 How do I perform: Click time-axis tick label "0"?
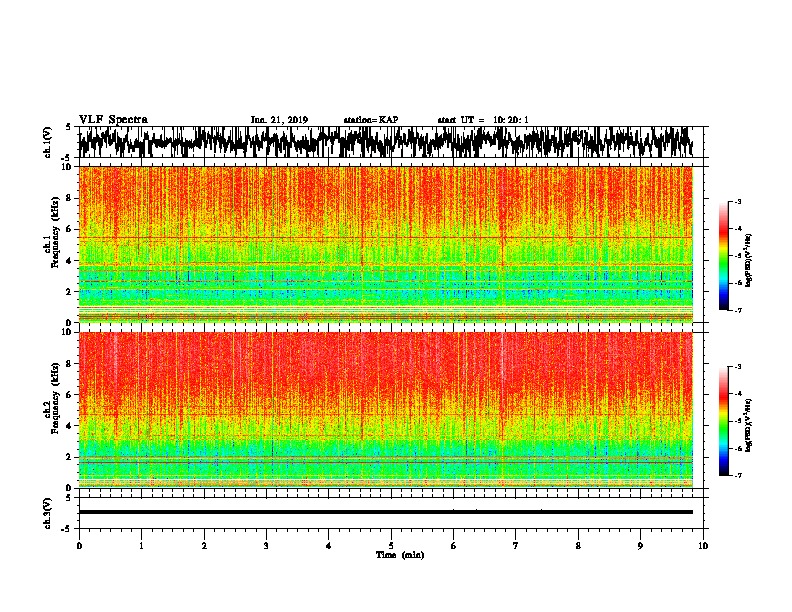(x=79, y=546)
